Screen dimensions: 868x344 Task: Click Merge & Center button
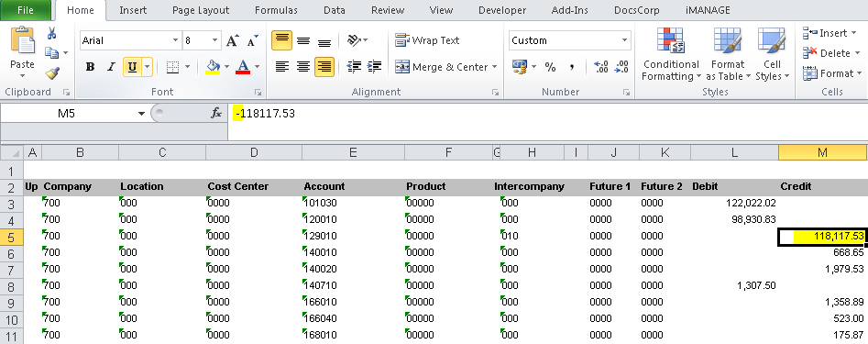pyautogui.click(x=441, y=67)
